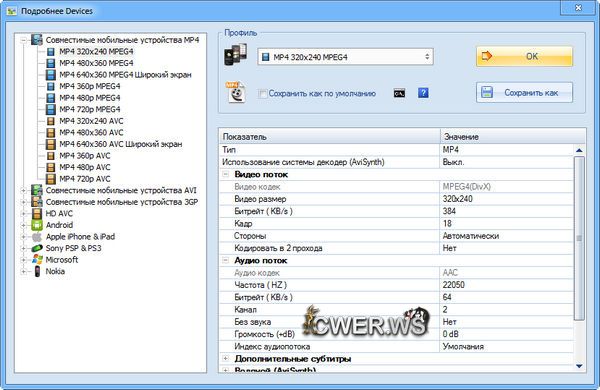Image resolution: width=600 pixels, height=390 pixels.
Task: Select the Стороны value Автоматически
Action: point(507,236)
